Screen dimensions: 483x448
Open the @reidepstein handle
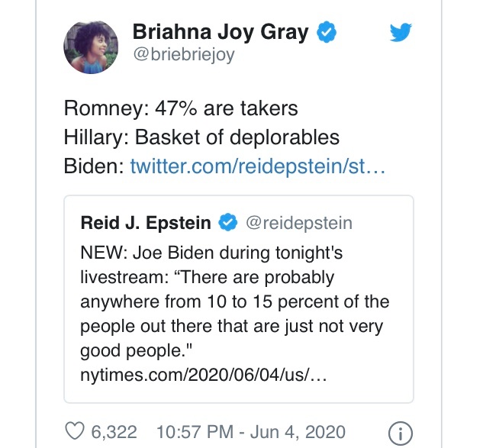(298, 223)
